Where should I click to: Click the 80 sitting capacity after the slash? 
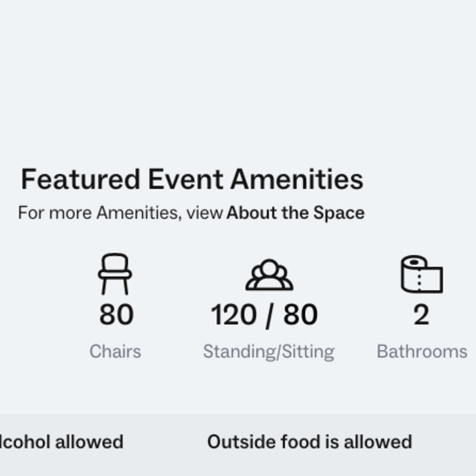[300, 314]
